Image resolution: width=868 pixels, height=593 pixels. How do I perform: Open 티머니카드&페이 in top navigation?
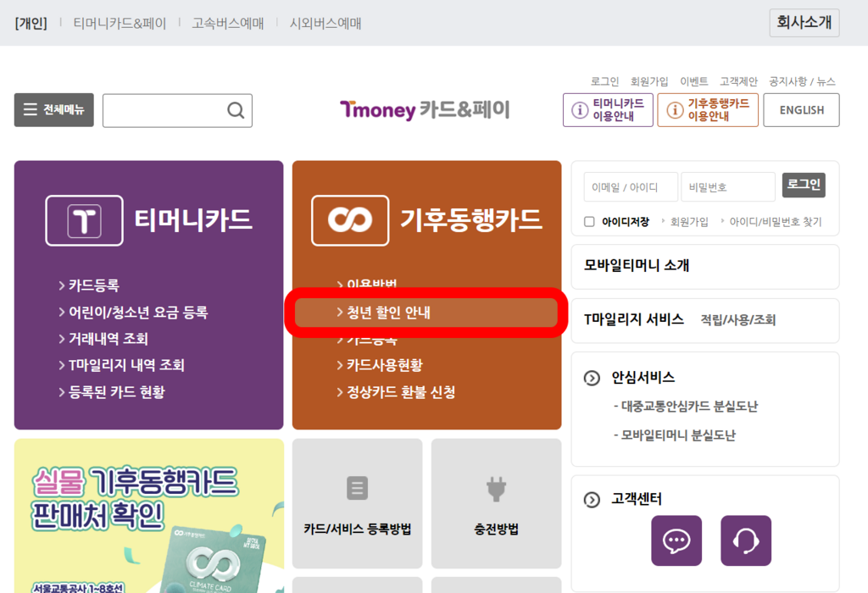click(x=120, y=23)
